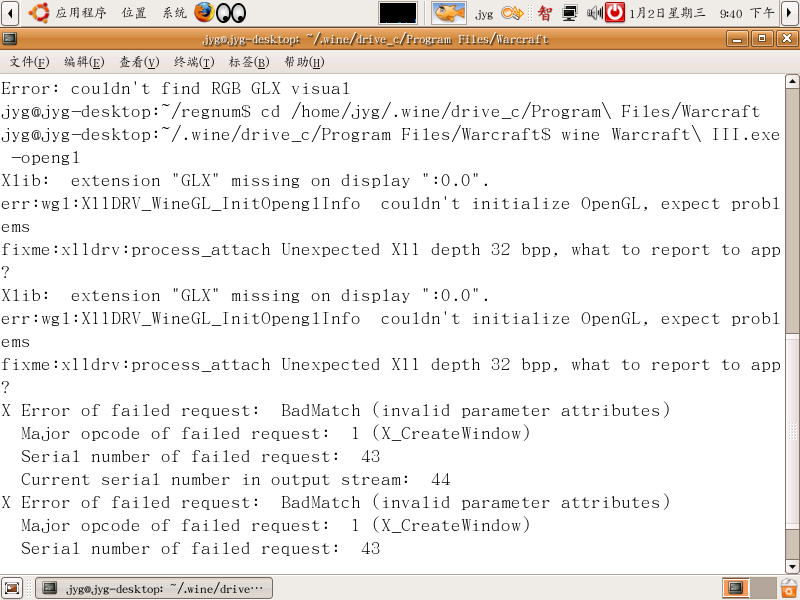The image size is (800, 600).
Task: Click the 1月2日星期三 date on clock
Action: (x=667, y=13)
